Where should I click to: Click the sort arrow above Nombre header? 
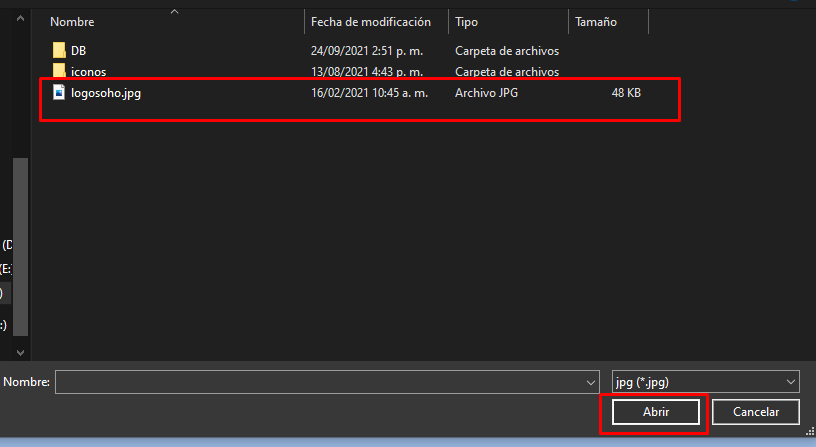(x=175, y=11)
